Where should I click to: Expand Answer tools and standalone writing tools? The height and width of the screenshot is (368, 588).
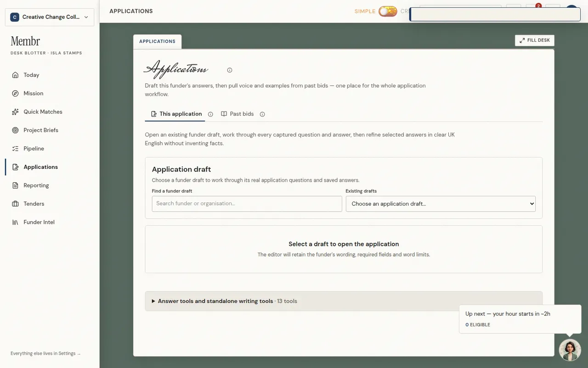(344, 301)
